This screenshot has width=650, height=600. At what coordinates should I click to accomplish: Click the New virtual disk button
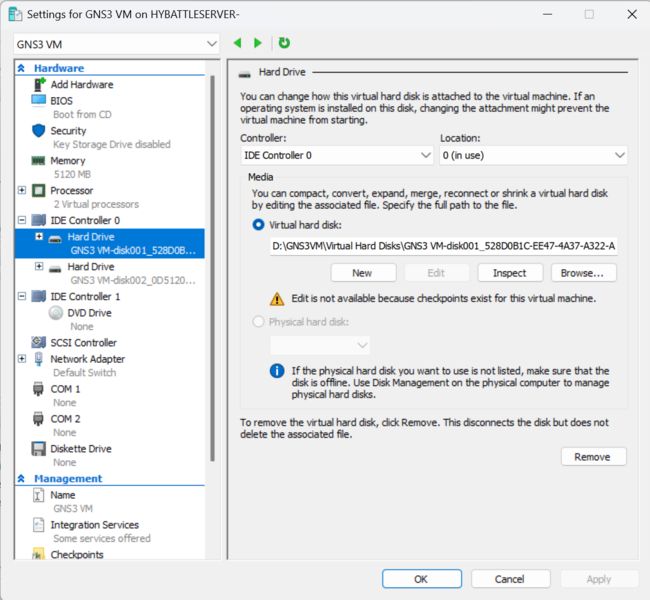[x=363, y=273]
